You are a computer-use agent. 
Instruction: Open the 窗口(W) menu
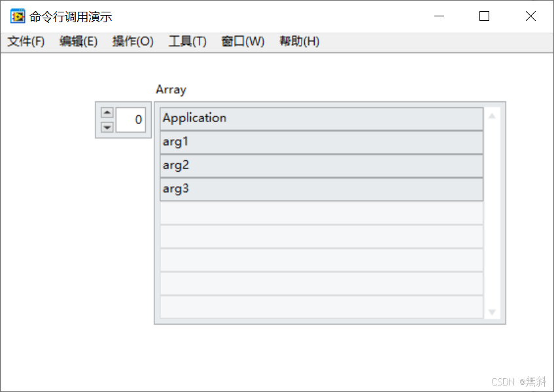point(242,41)
